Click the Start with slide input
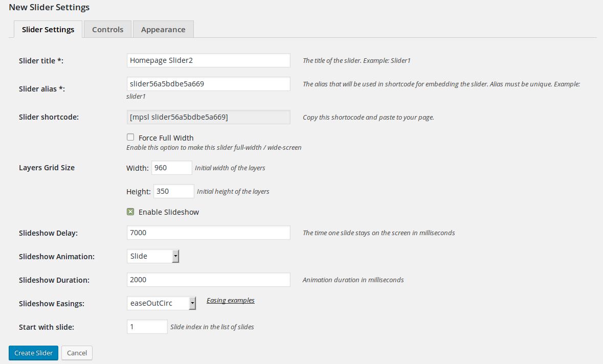603x364 pixels. 147,326
